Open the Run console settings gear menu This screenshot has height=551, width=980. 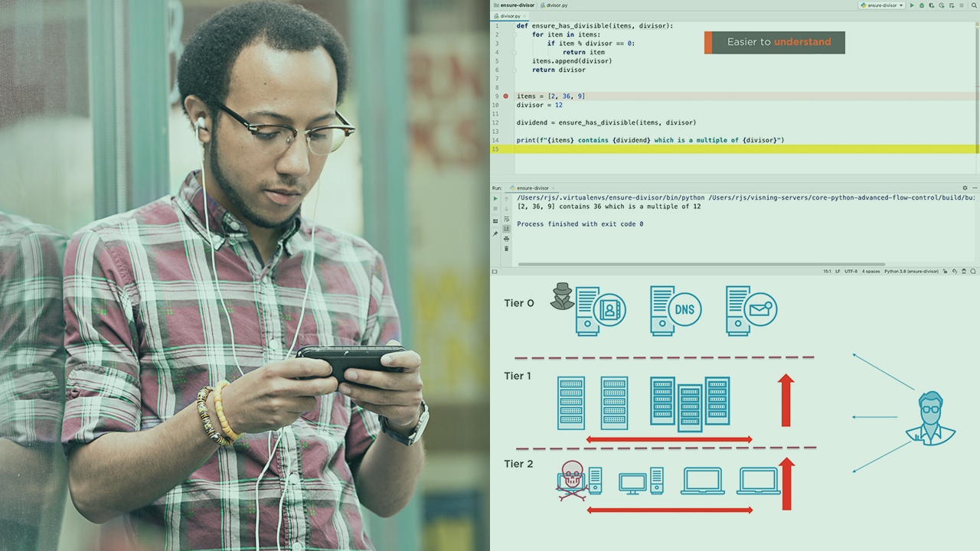coord(965,187)
